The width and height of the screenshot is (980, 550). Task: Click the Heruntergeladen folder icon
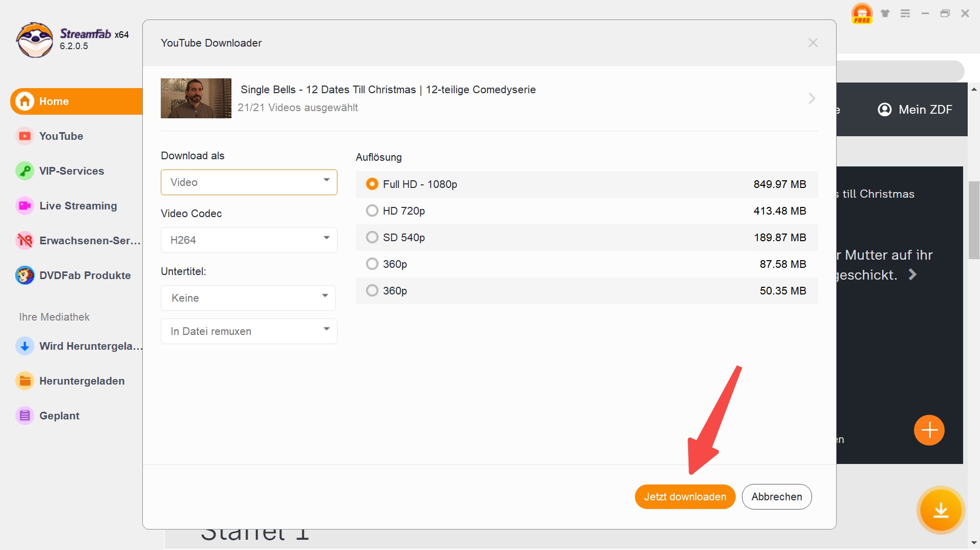tap(25, 381)
